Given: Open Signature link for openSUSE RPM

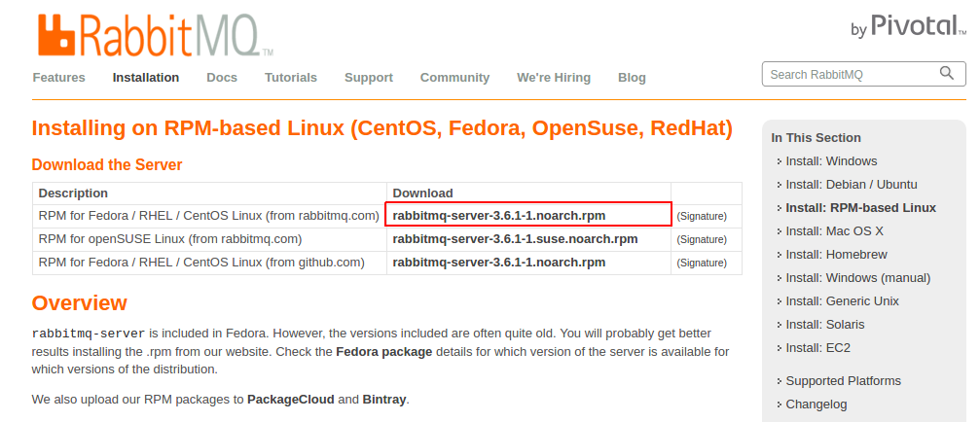Looking at the screenshot, I should coord(702,240).
